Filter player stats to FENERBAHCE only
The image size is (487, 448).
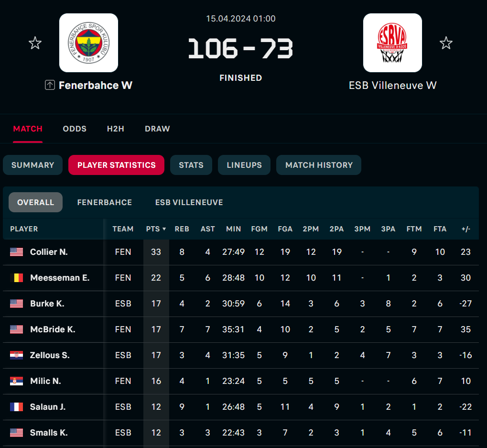(104, 202)
